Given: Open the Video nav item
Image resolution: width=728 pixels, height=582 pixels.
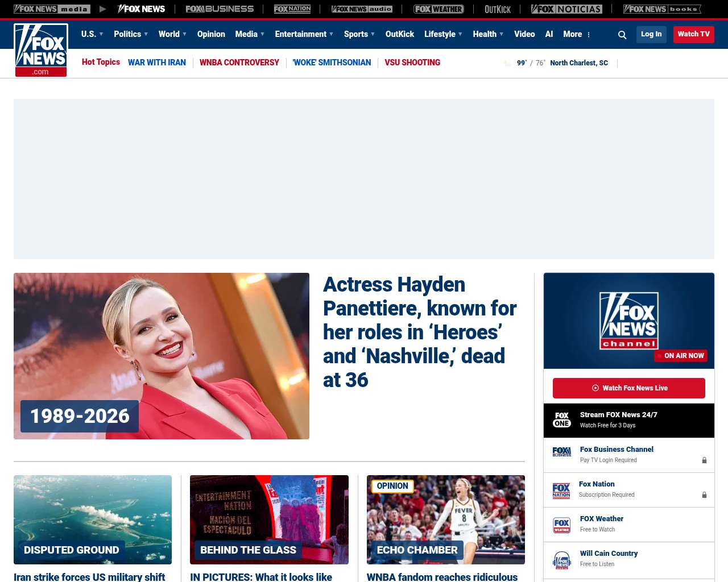Looking at the screenshot, I should (x=524, y=34).
